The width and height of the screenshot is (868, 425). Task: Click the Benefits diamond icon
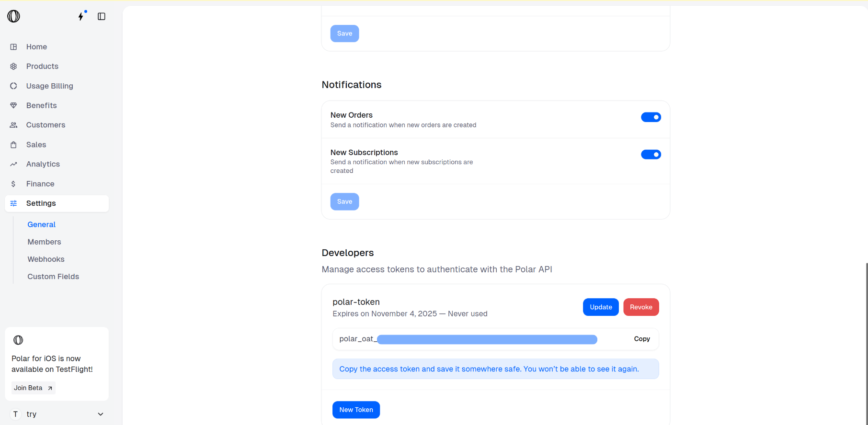[13, 105]
